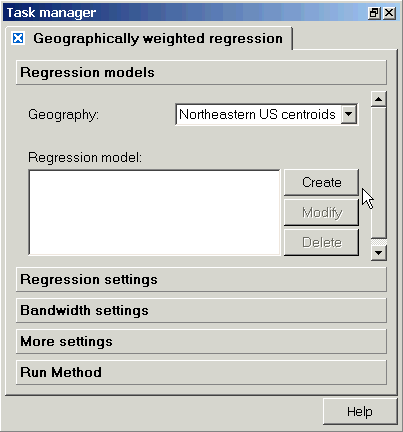Image resolution: width=403 pixels, height=432 pixels.
Task: Click the vertical scrollbar track
Action: coord(378,173)
